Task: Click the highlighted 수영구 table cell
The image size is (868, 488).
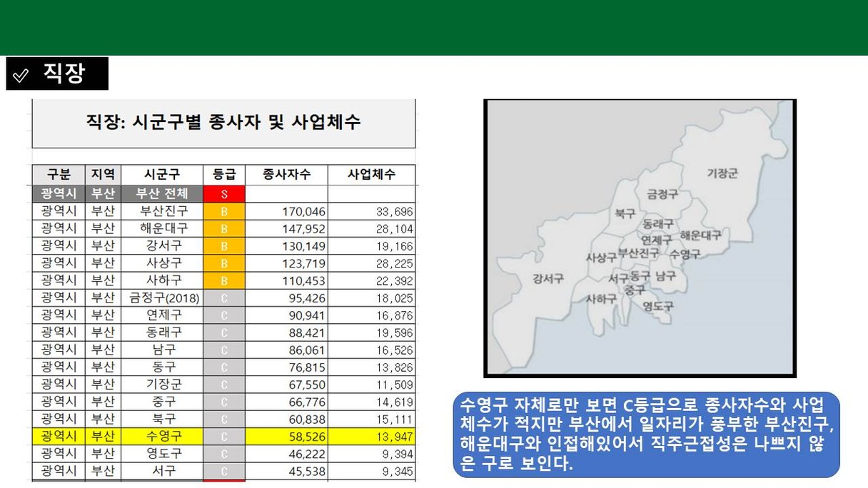Action: coord(162,436)
